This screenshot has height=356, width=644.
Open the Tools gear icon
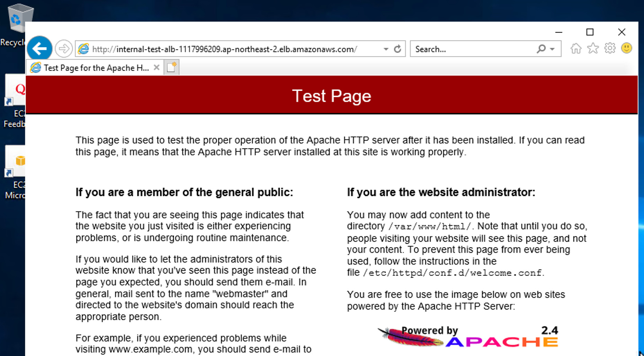pyautogui.click(x=610, y=48)
